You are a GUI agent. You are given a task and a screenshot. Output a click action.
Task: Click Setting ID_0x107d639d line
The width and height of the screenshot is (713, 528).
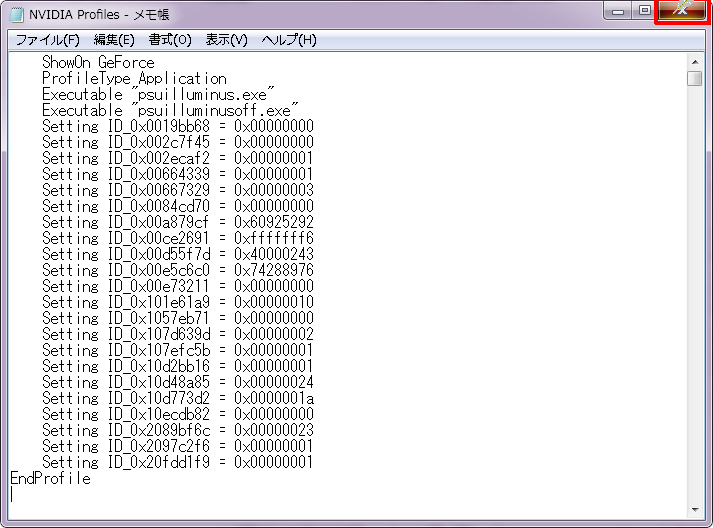click(178, 334)
